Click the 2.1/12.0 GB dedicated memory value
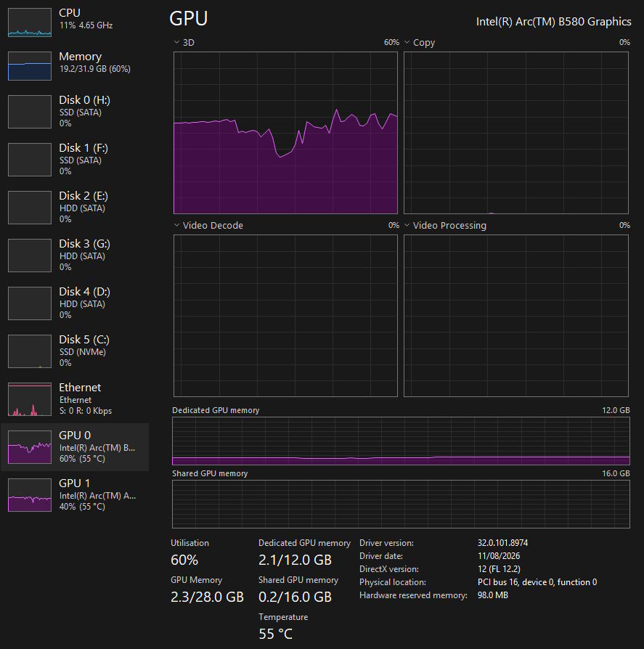The image size is (644, 649). [x=295, y=560]
